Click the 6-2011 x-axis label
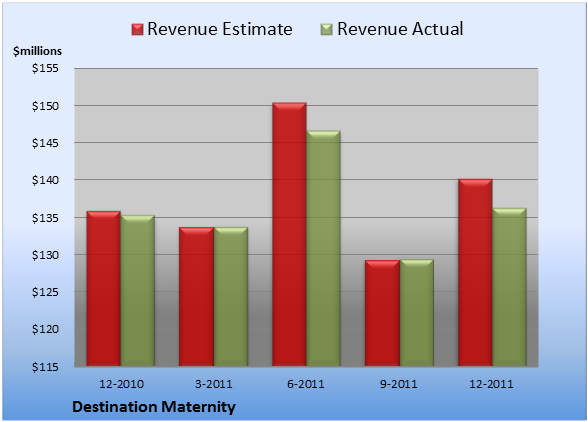Image resolution: width=588 pixels, height=422 pixels. (x=306, y=384)
